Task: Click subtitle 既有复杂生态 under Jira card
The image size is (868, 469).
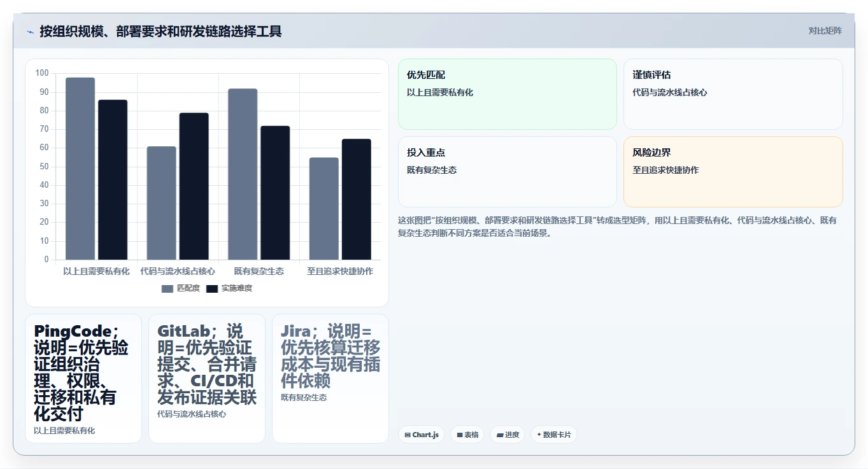Action: click(304, 397)
